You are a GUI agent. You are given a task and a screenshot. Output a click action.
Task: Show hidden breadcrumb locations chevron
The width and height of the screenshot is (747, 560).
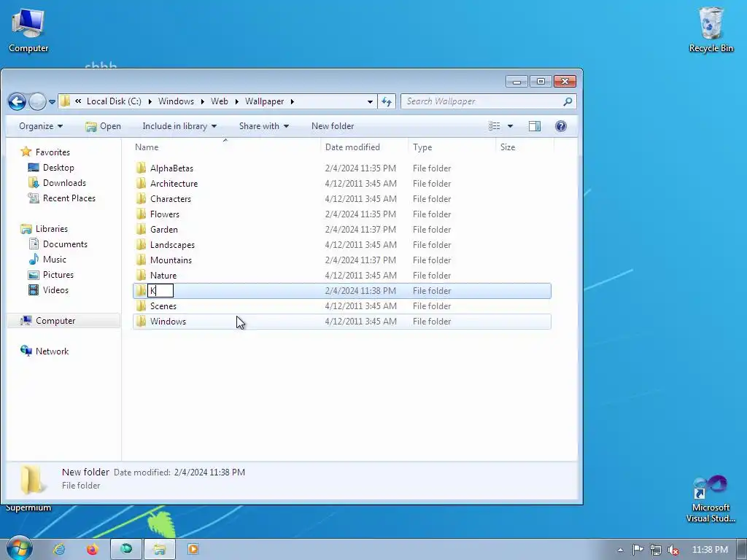pyautogui.click(x=78, y=101)
